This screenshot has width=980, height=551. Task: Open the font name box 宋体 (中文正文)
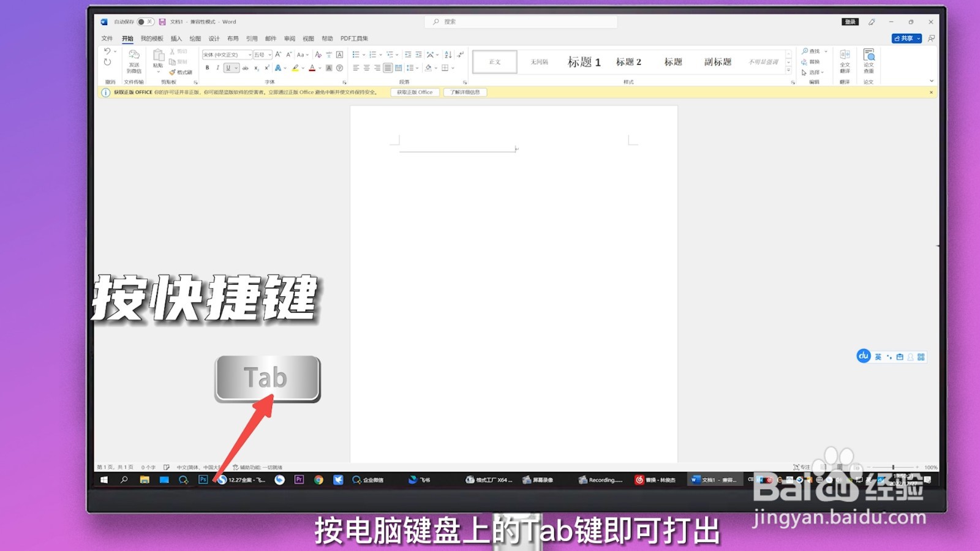pos(227,54)
